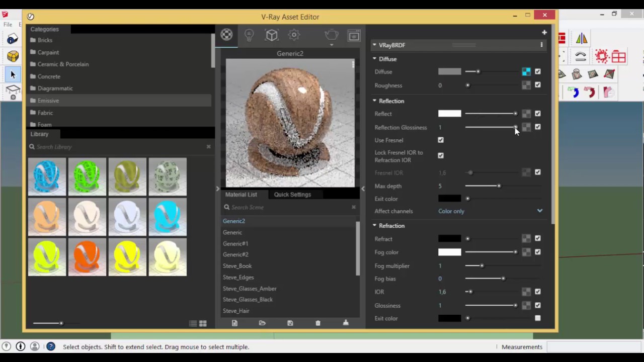Open preview options menu on Generic2 preview
This screenshot has height=362, width=644.
point(353,64)
